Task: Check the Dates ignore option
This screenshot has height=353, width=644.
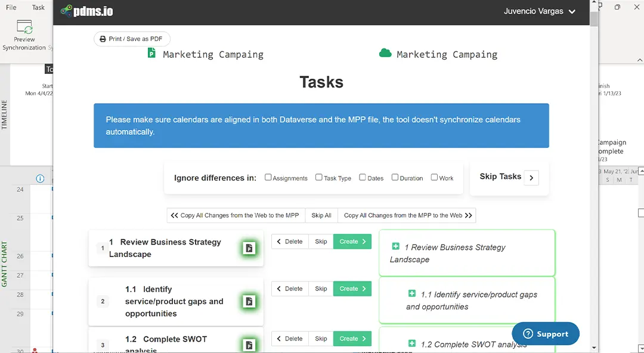Action: point(363,177)
